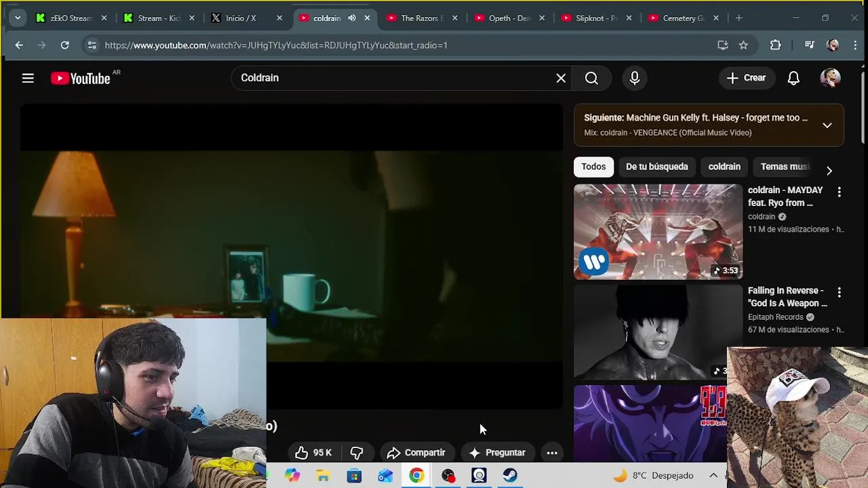
Task: Like the video with 95 K likes
Action: click(313, 453)
